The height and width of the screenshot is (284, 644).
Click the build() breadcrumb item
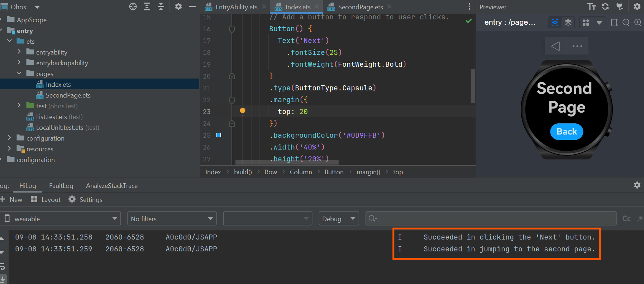[243, 172]
